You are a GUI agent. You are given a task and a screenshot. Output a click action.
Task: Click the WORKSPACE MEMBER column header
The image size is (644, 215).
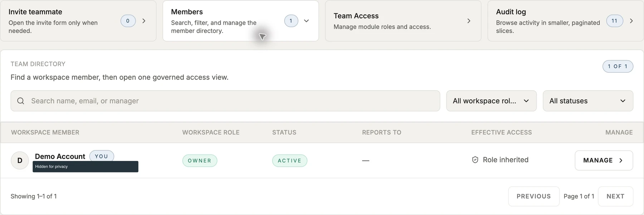[x=45, y=132]
